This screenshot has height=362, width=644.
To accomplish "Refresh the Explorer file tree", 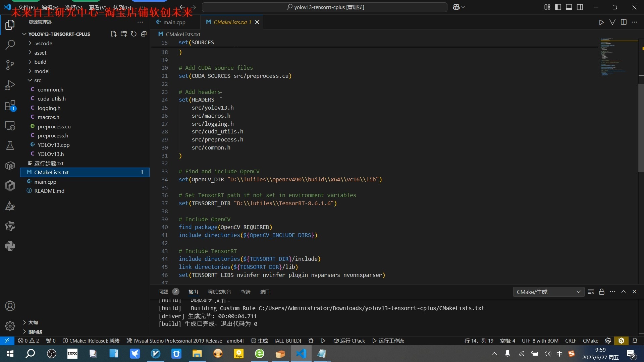I will pyautogui.click(x=133, y=34).
